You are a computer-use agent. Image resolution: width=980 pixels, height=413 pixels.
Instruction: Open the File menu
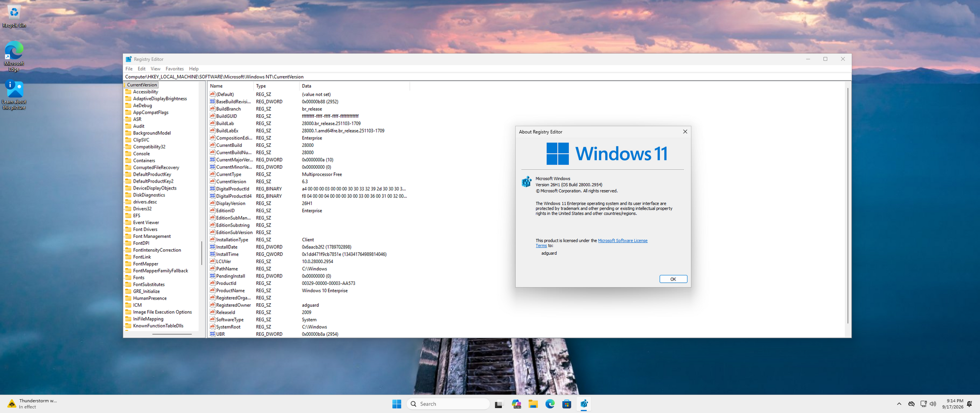pos(129,69)
